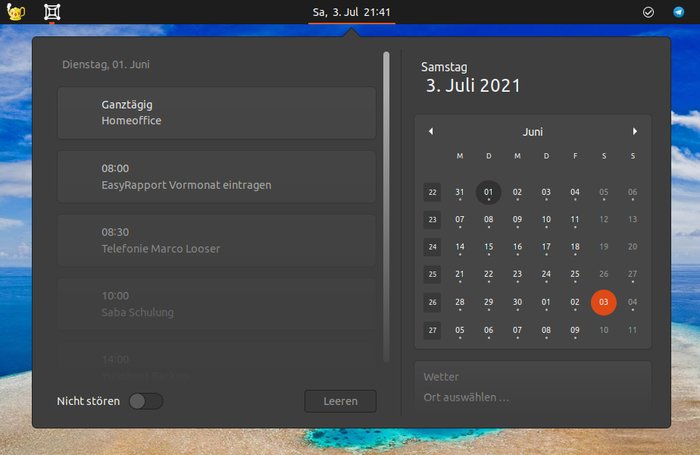The height and width of the screenshot is (455, 700).
Task: Open the 08:30 Telefonie Marco Looser event
Action: pyautogui.click(x=217, y=241)
